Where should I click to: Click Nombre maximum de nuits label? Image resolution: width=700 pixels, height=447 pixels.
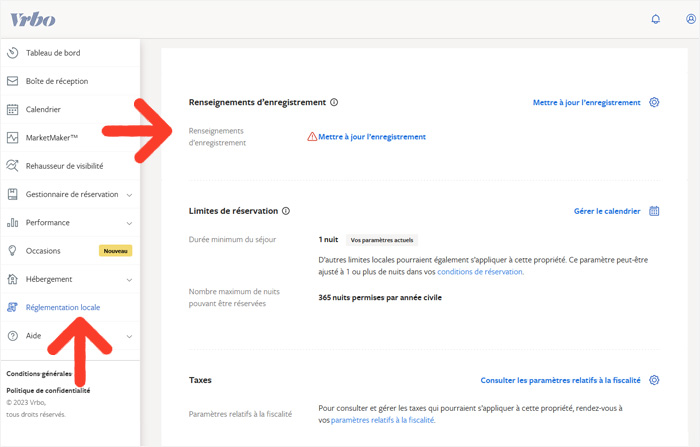point(234,297)
